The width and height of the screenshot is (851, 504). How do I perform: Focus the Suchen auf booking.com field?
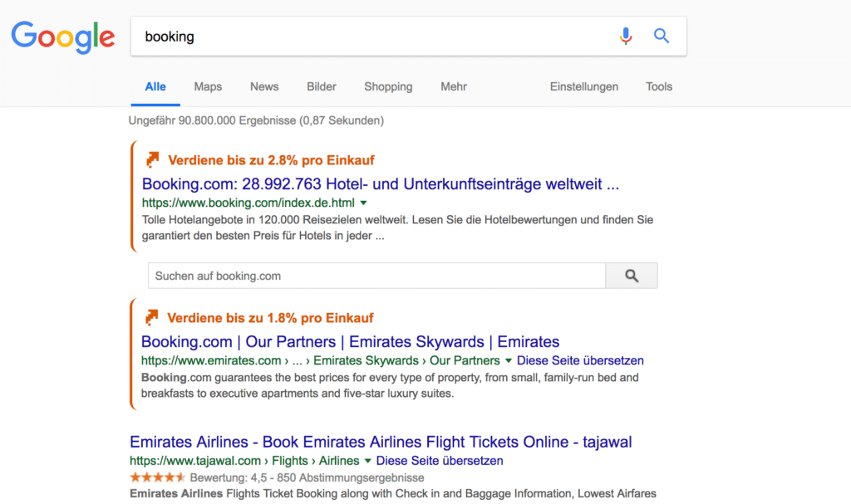point(376,276)
